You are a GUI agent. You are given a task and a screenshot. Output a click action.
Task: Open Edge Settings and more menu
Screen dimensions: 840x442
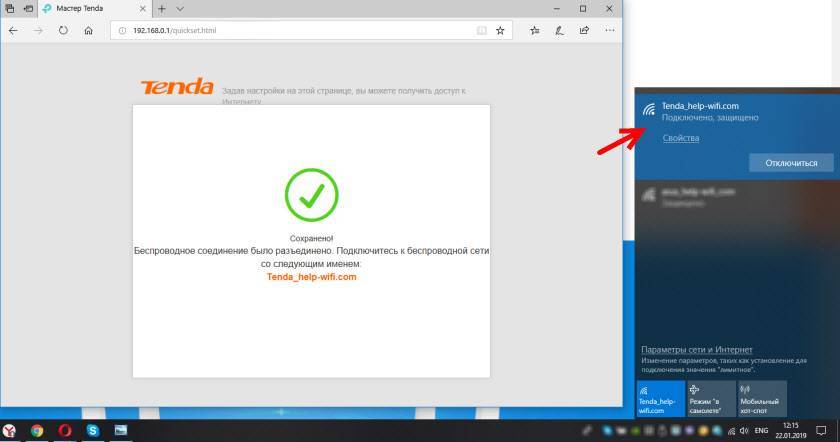pos(610,31)
